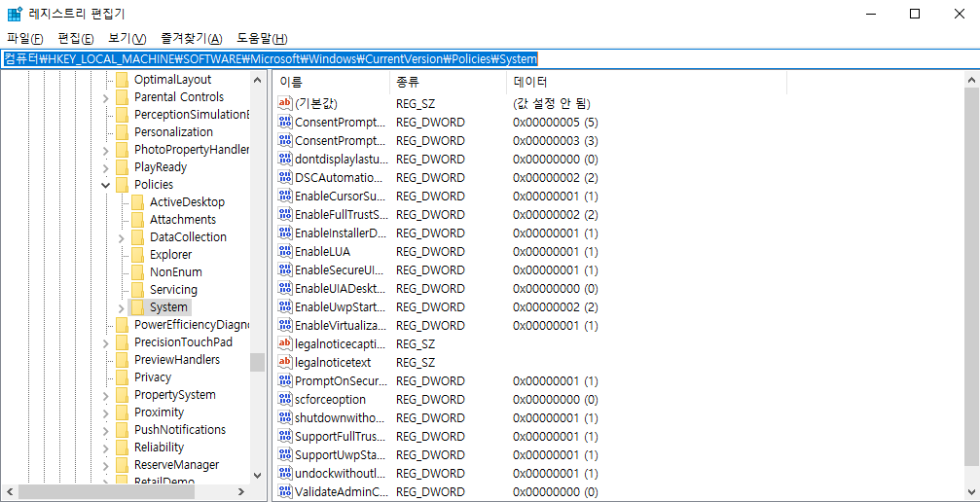The height and width of the screenshot is (502, 980).
Task: Click the ActiveDesktop folder icon
Action: 137,202
